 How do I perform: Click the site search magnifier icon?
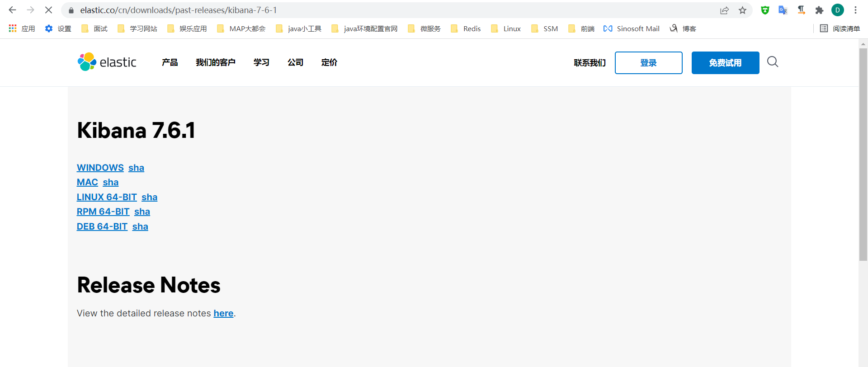(x=773, y=62)
